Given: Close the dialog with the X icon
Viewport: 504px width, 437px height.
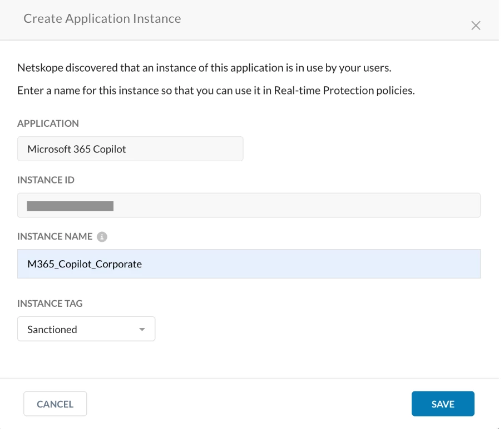Looking at the screenshot, I should (476, 26).
